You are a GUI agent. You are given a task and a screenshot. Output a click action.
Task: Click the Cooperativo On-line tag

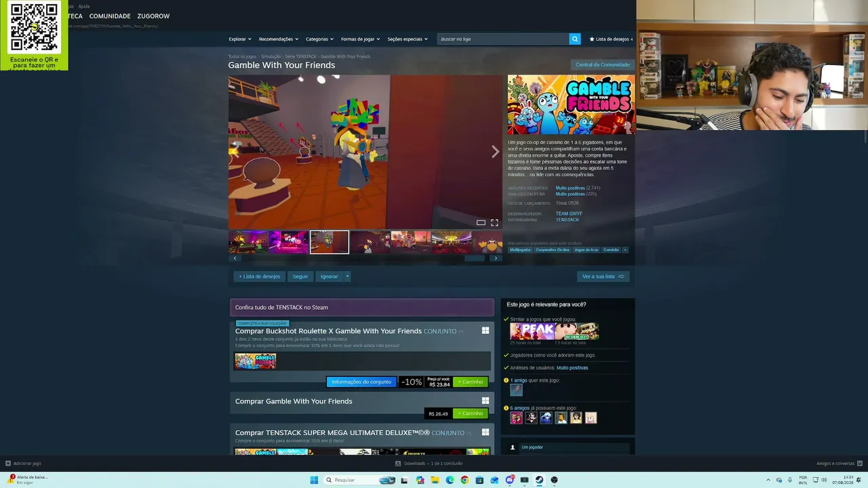click(x=553, y=250)
